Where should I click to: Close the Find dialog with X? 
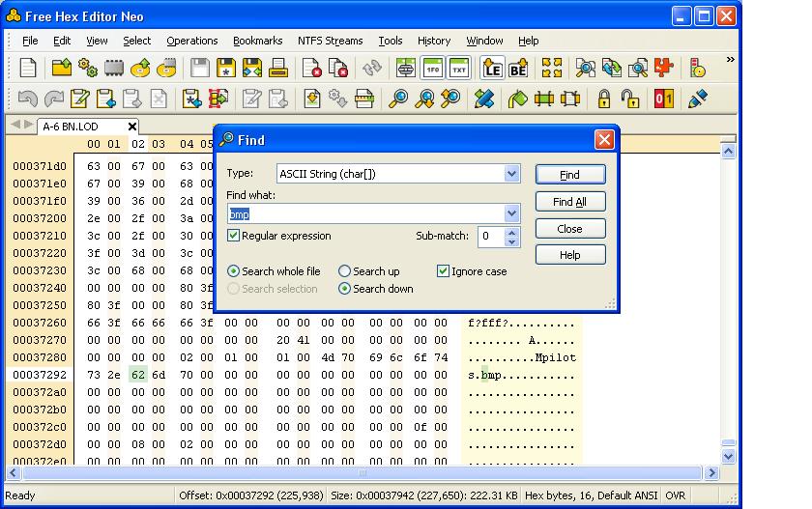click(604, 140)
